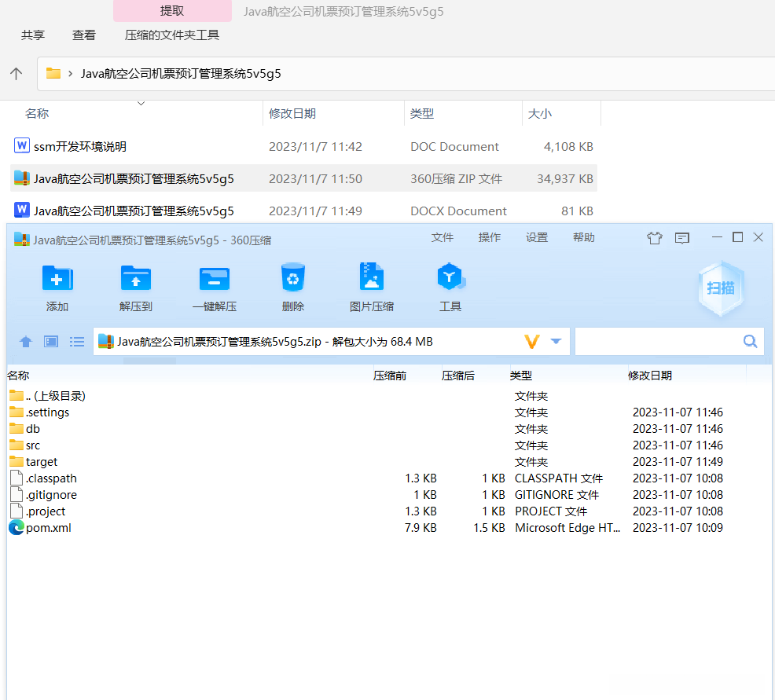This screenshot has height=700, width=775.
Task: Select the 查看 ribbon tab in Explorer
Action: tap(84, 35)
